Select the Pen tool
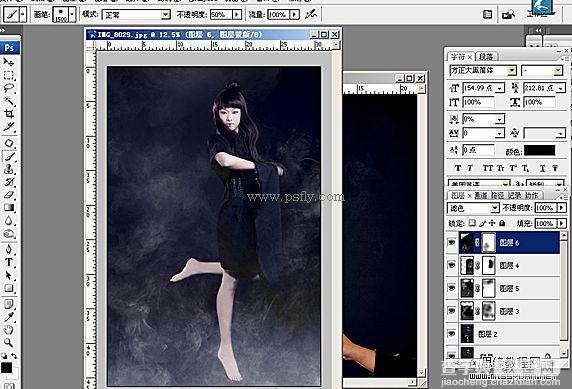The height and width of the screenshot is (389, 572). pos(8,250)
